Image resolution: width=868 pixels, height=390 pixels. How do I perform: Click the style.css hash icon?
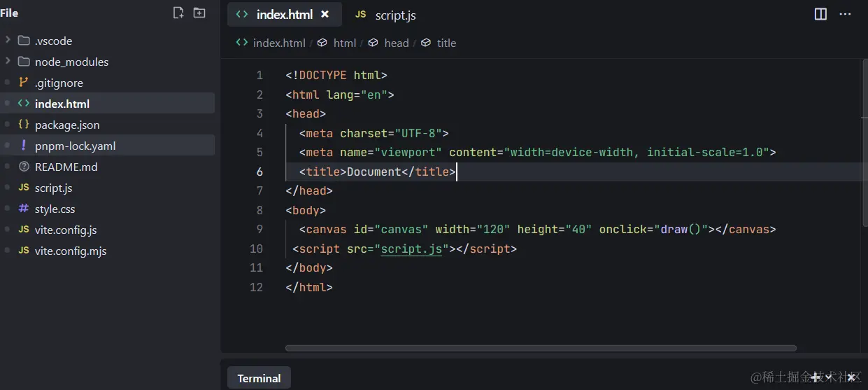tap(24, 209)
